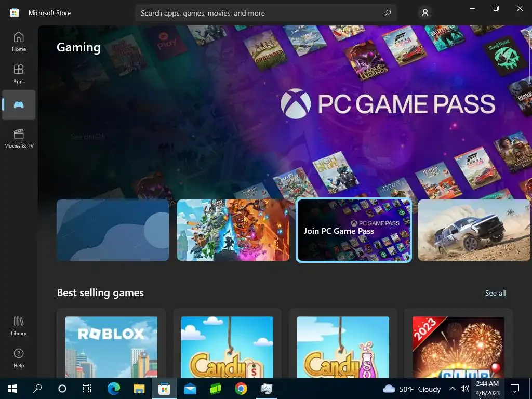Open the user account profile icon
532x399 pixels.
(425, 13)
